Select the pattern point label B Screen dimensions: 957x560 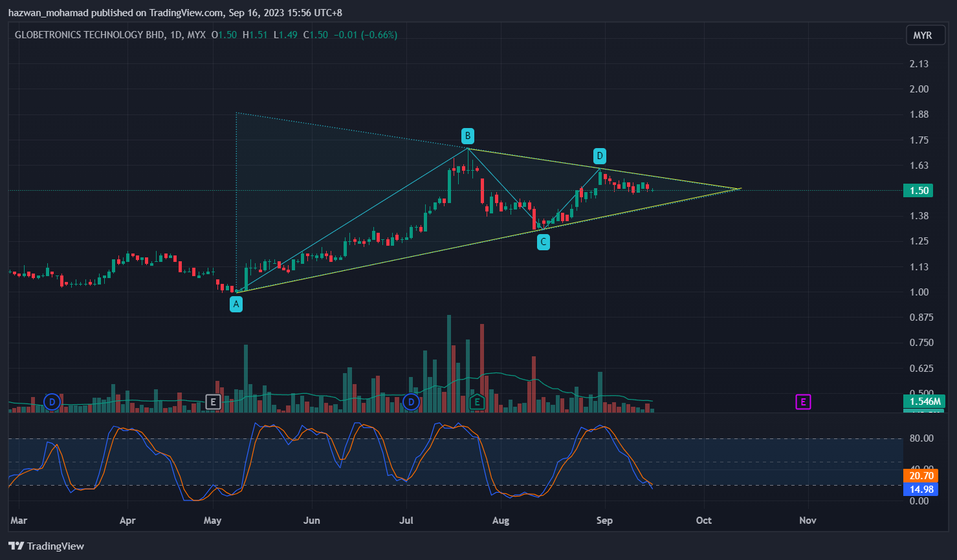tap(467, 136)
